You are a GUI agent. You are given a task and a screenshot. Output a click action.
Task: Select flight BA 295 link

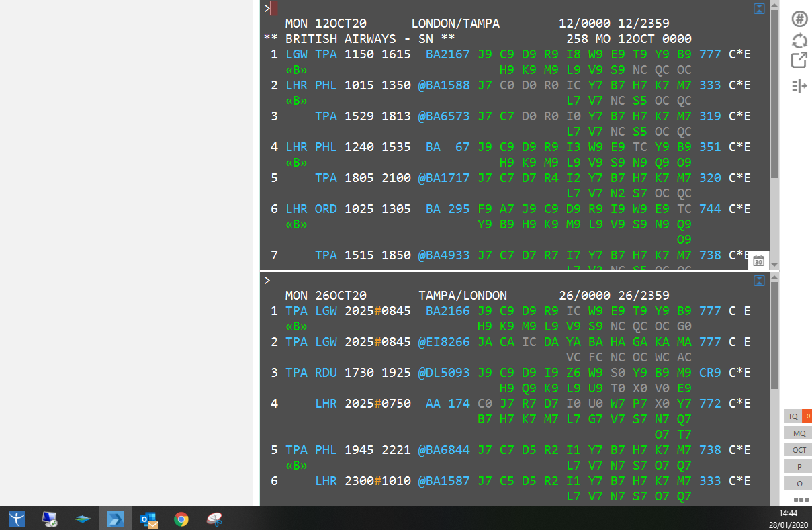click(x=448, y=209)
